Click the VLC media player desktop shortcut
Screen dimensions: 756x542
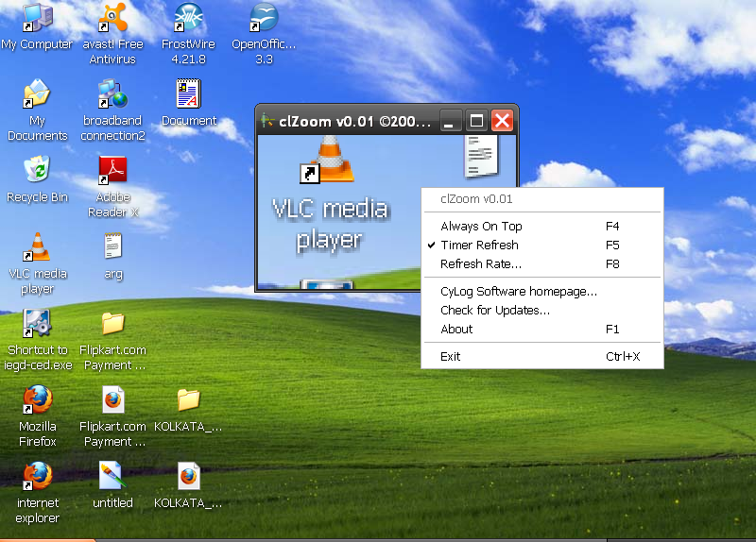tap(37, 248)
